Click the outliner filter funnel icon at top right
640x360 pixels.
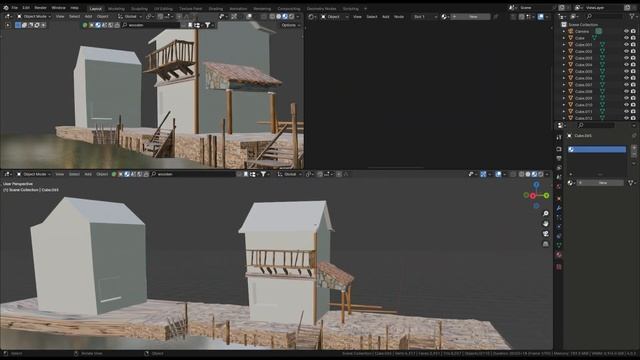click(x=632, y=16)
